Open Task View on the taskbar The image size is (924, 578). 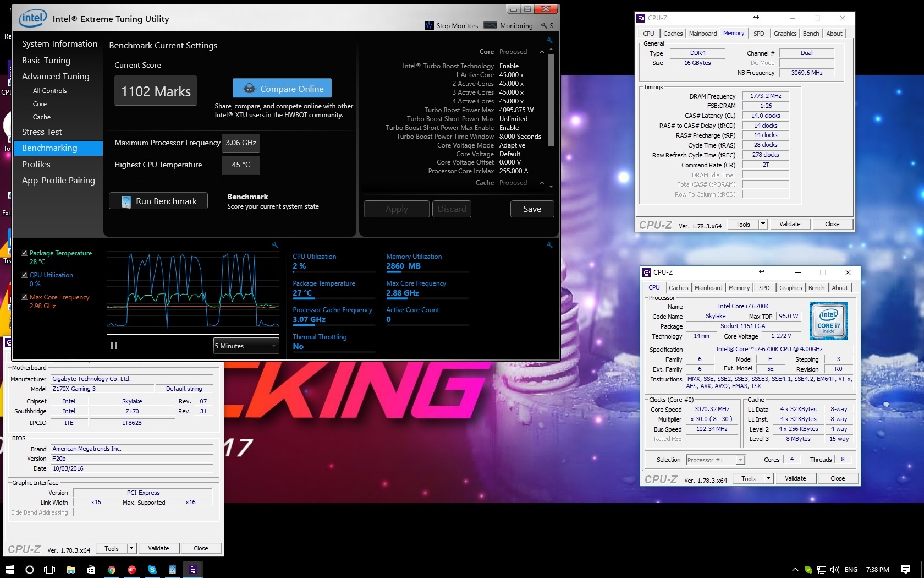click(50, 570)
